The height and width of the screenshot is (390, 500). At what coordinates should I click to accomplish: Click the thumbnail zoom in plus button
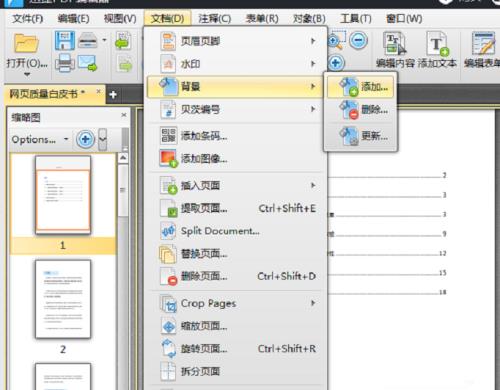coord(85,139)
